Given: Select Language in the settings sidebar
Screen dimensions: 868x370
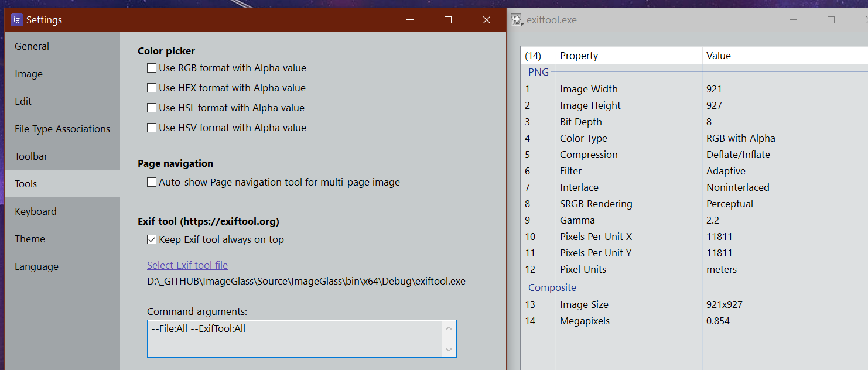Looking at the screenshot, I should 36,266.
